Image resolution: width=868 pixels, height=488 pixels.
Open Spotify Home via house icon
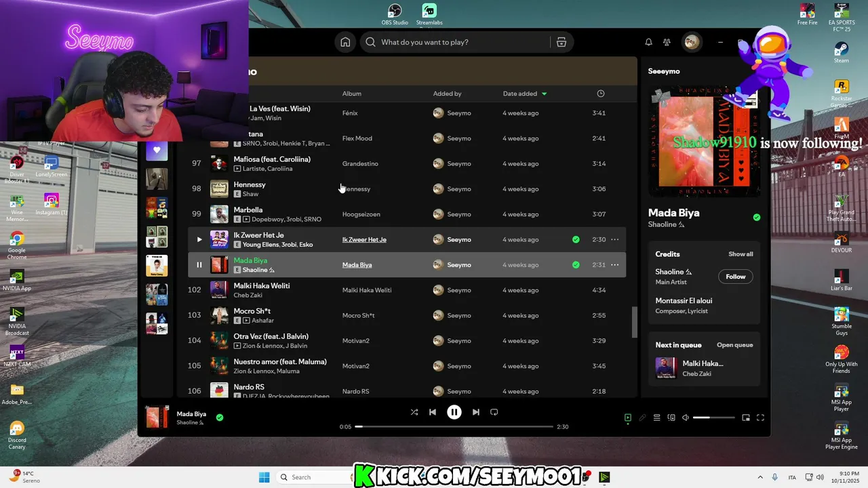click(345, 42)
